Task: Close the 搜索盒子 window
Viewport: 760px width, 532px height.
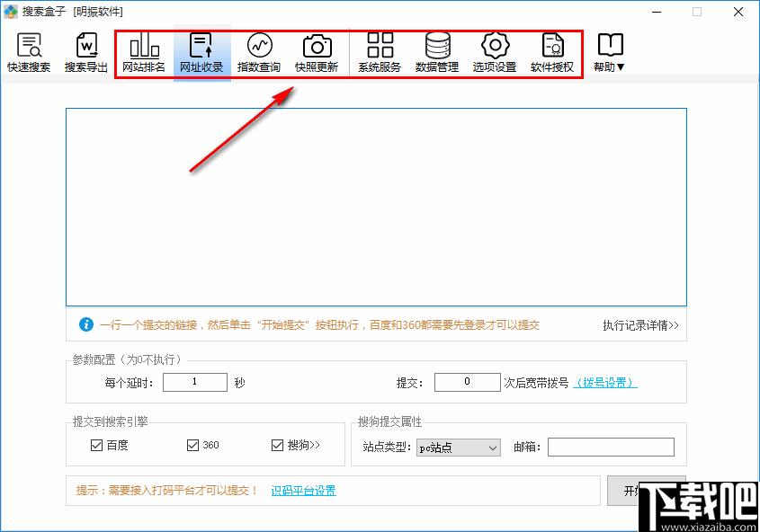Action: pos(738,12)
